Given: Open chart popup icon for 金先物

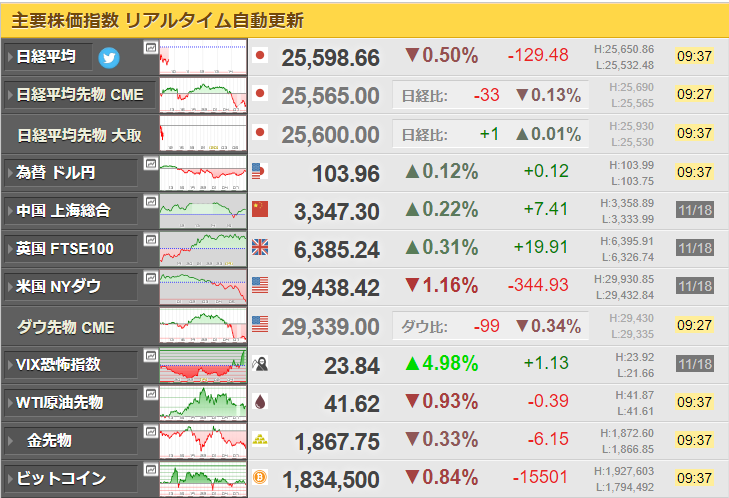Looking at the screenshot, I should pos(150,432).
